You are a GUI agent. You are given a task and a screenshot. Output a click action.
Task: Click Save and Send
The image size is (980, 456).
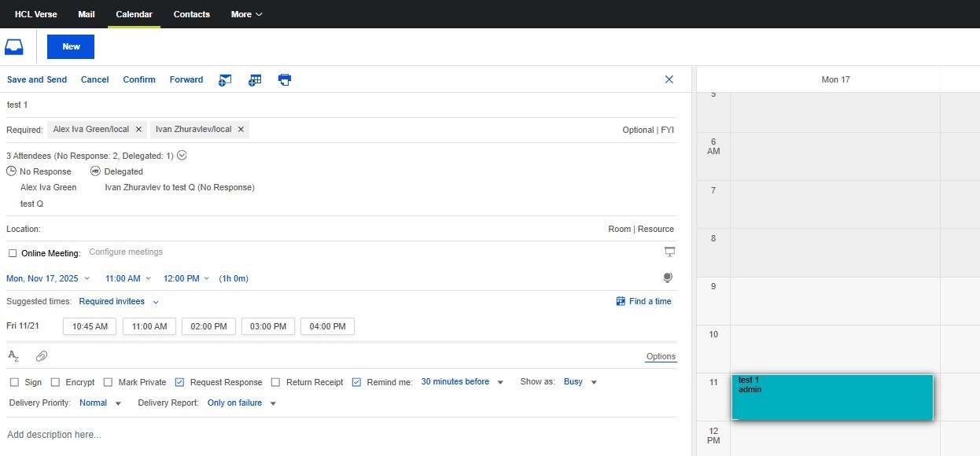(37, 79)
